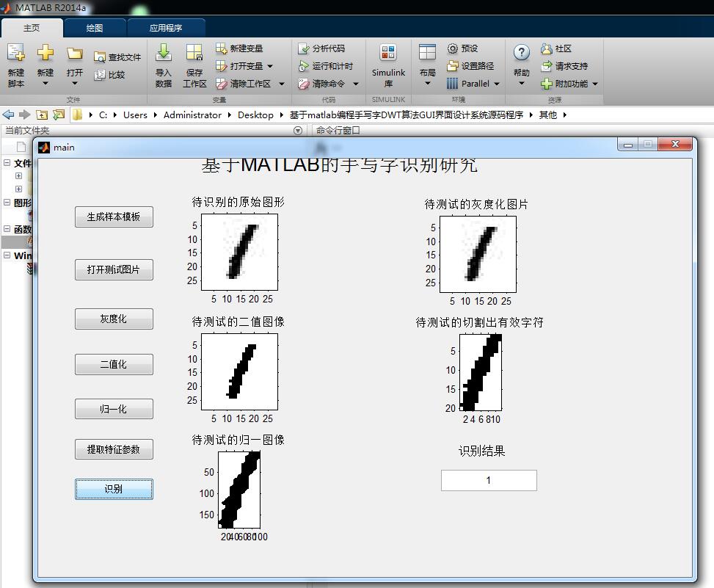
Task: Click the C: drive in the address path
Action: (103, 115)
